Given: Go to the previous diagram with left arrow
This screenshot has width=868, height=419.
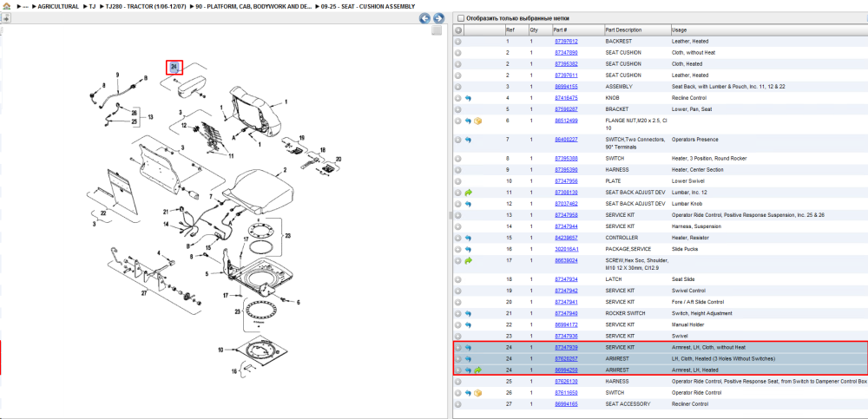Looking at the screenshot, I should 424,18.
